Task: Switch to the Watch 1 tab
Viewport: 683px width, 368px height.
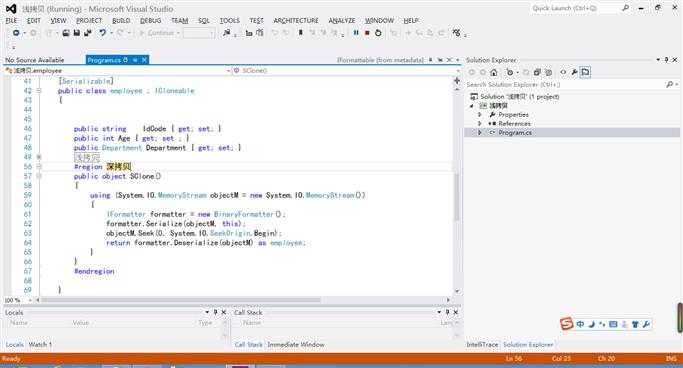Action: tap(40, 344)
